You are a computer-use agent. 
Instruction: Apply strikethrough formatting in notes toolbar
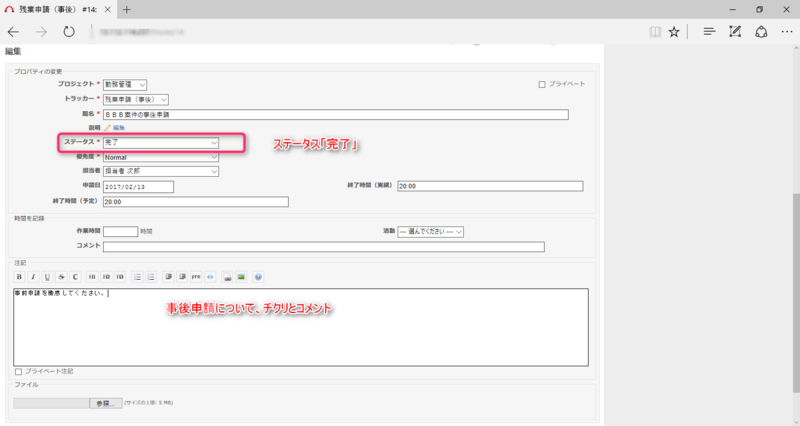click(61, 277)
